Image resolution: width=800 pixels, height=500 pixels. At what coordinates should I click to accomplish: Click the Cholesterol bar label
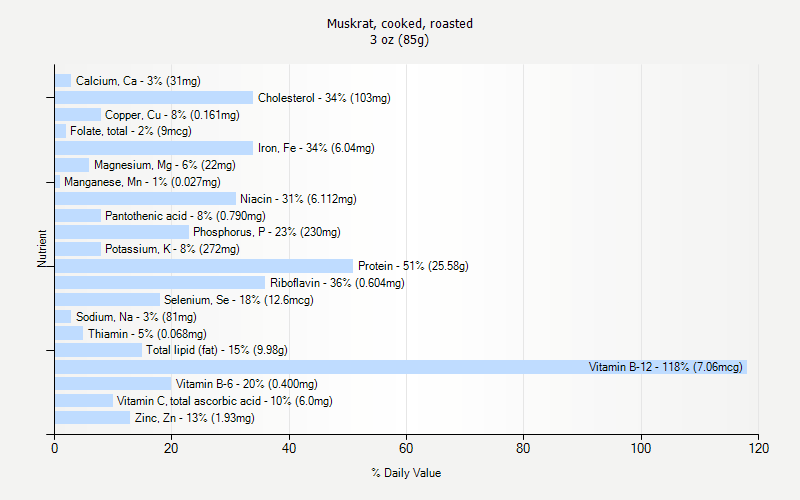coord(324,98)
